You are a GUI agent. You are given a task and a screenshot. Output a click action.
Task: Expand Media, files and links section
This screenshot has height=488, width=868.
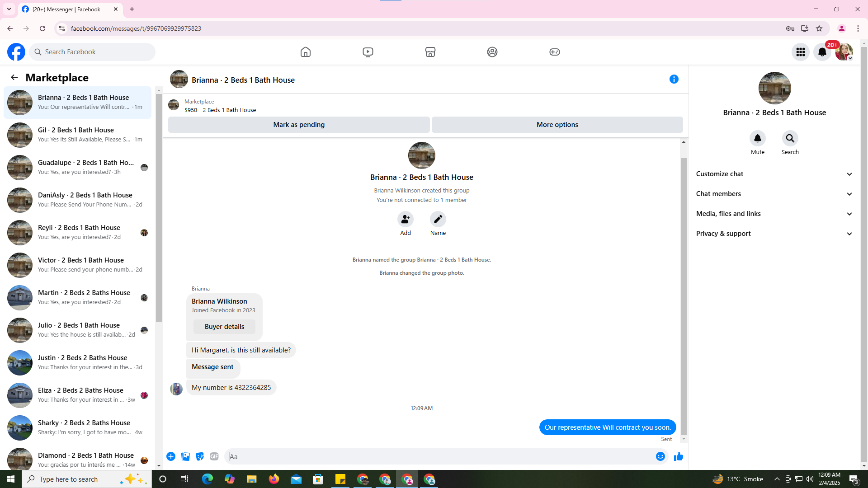pyautogui.click(x=774, y=214)
